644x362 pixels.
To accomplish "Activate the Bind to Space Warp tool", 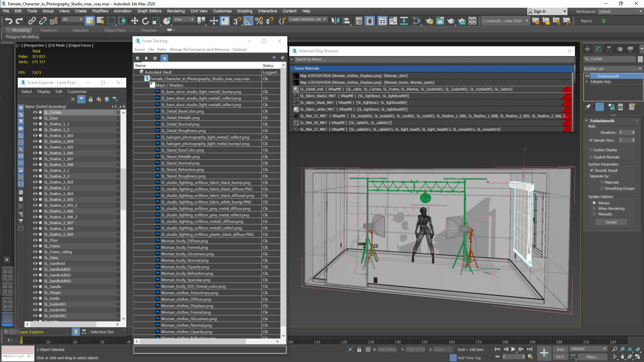I will pyautogui.click(x=54, y=21).
